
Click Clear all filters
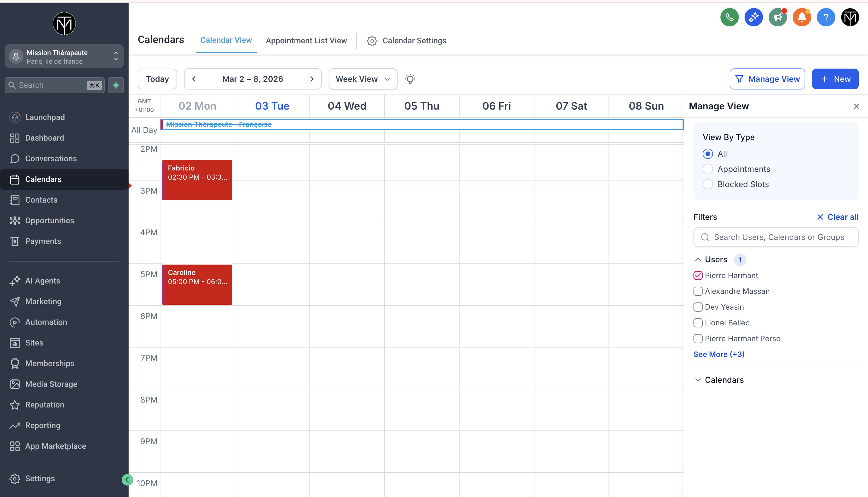pos(837,217)
